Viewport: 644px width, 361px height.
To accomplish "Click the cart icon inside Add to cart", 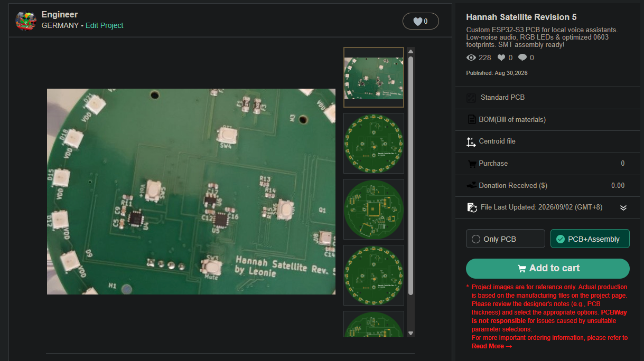I will [x=522, y=269].
